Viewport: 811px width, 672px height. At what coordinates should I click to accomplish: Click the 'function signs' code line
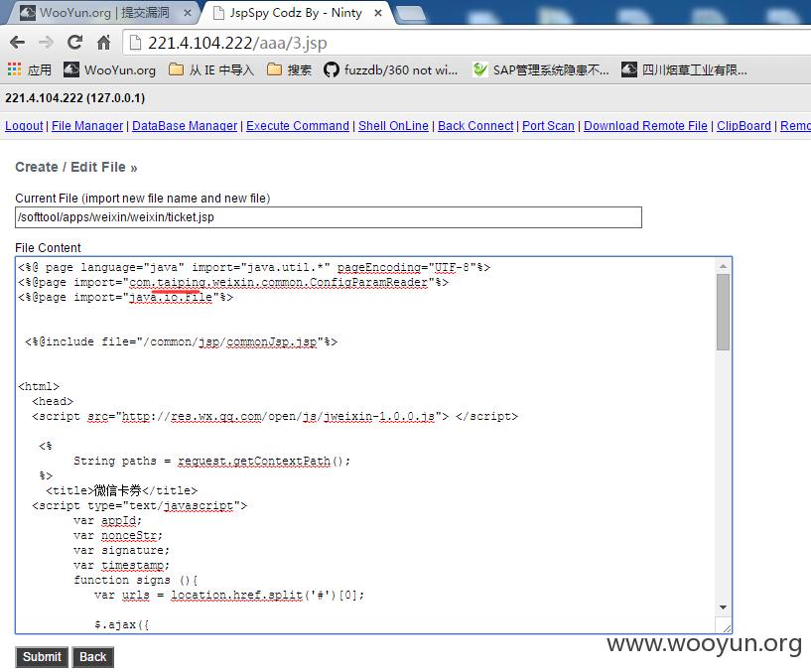click(136, 580)
